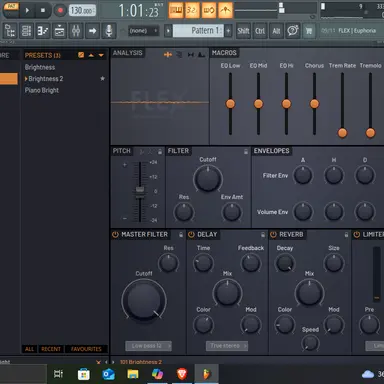Open the Mixer icon
This screenshot has height=384, width=384.
pos(76,31)
